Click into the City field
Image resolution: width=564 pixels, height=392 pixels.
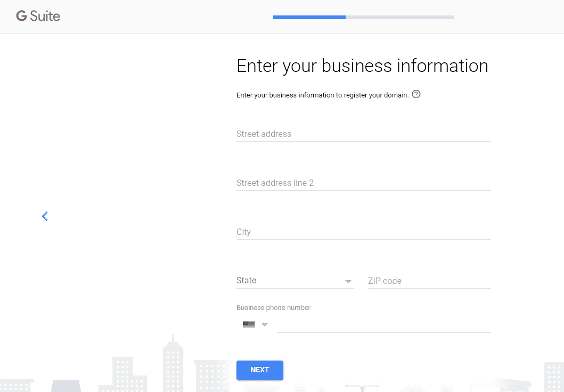[x=363, y=232]
